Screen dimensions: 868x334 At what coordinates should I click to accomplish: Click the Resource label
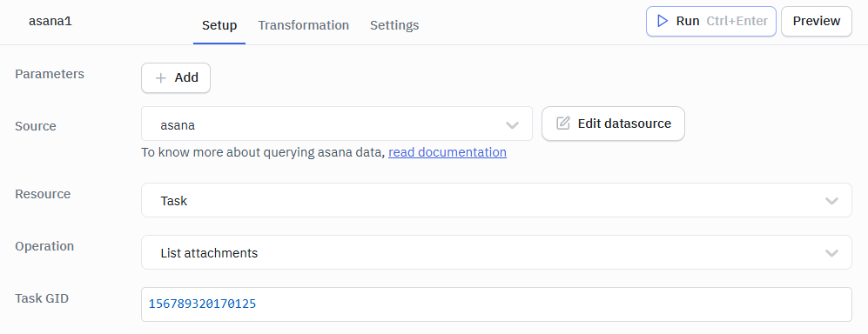coord(43,194)
